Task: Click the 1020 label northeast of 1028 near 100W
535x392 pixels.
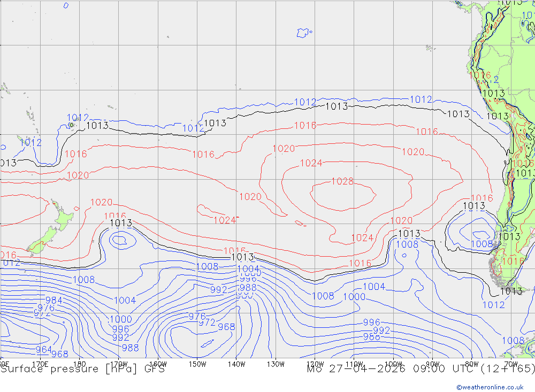Action: (413, 152)
